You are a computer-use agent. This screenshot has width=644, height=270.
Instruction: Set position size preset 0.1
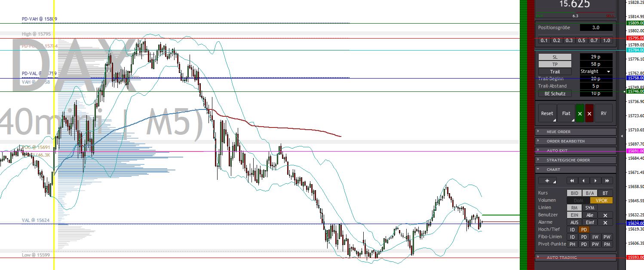pos(544,40)
